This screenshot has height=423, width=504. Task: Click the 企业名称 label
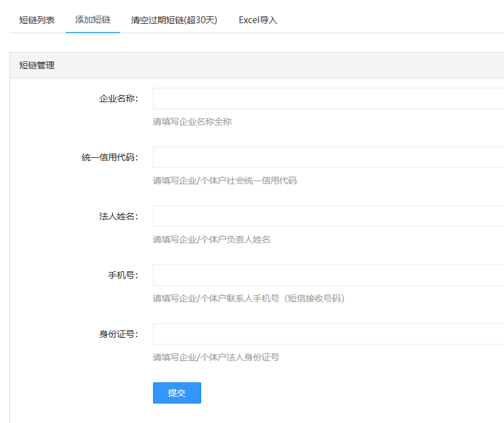(x=118, y=98)
